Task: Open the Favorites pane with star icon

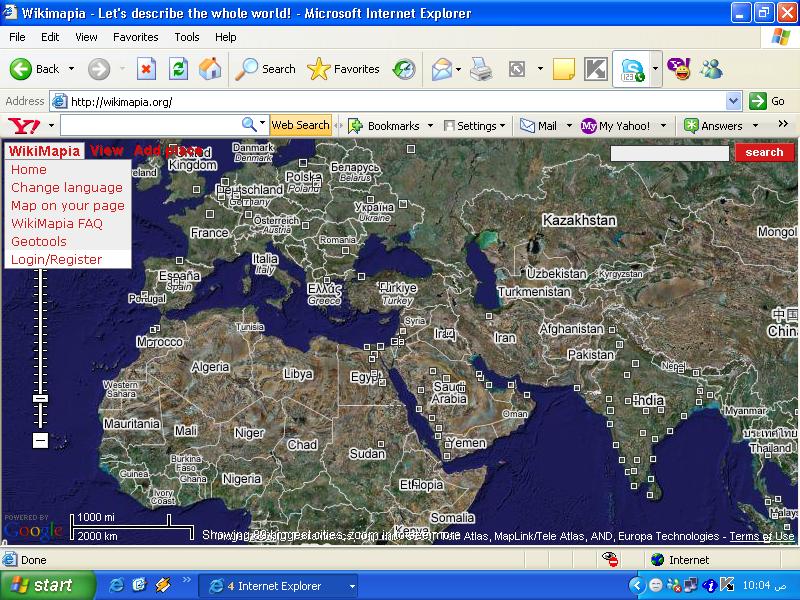Action: pos(343,69)
